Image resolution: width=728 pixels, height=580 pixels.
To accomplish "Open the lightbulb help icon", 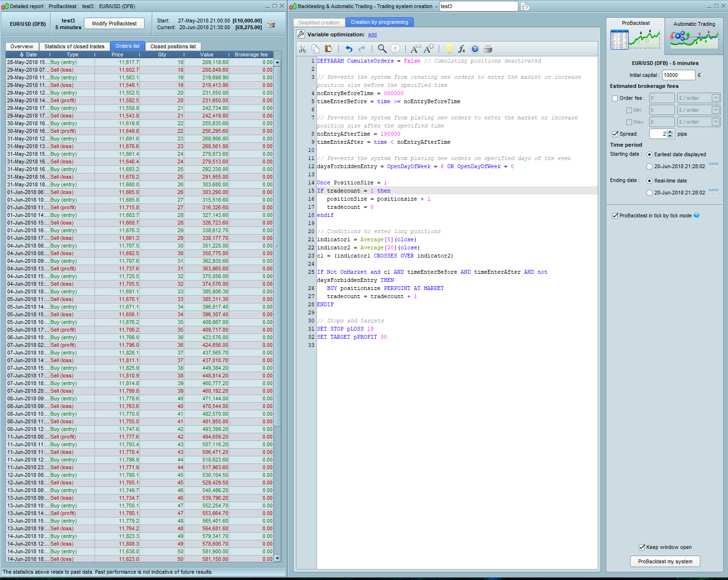I will click(x=449, y=49).
